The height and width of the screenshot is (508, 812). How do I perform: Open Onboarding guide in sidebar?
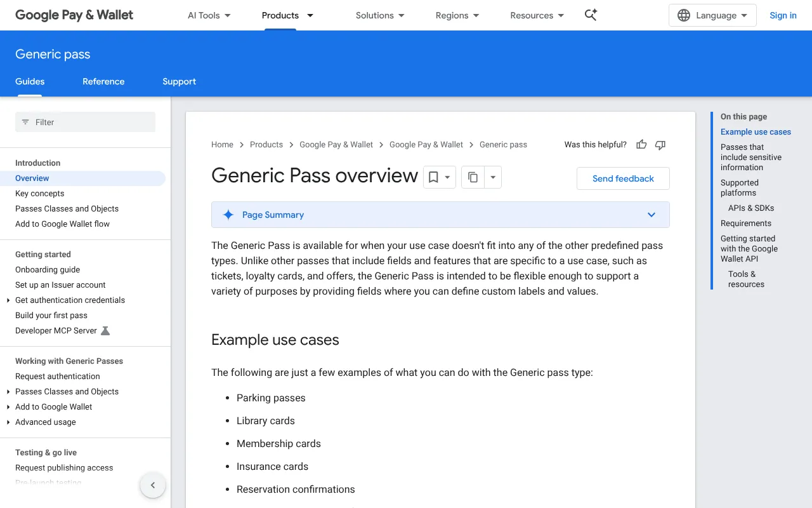(x=48, y=270)
